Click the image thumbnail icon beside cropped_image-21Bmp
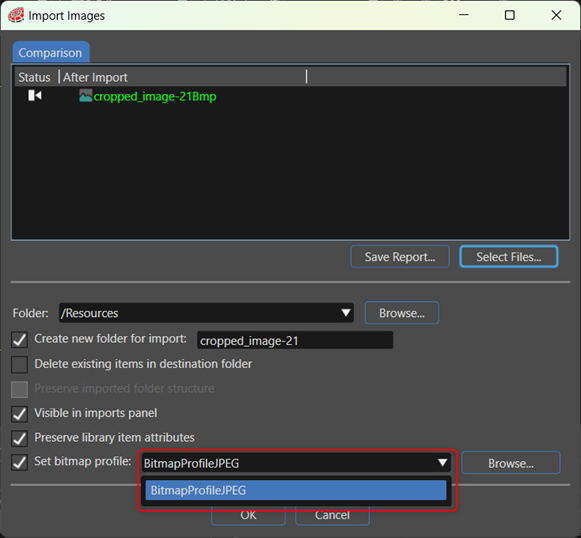 (86, 96)
